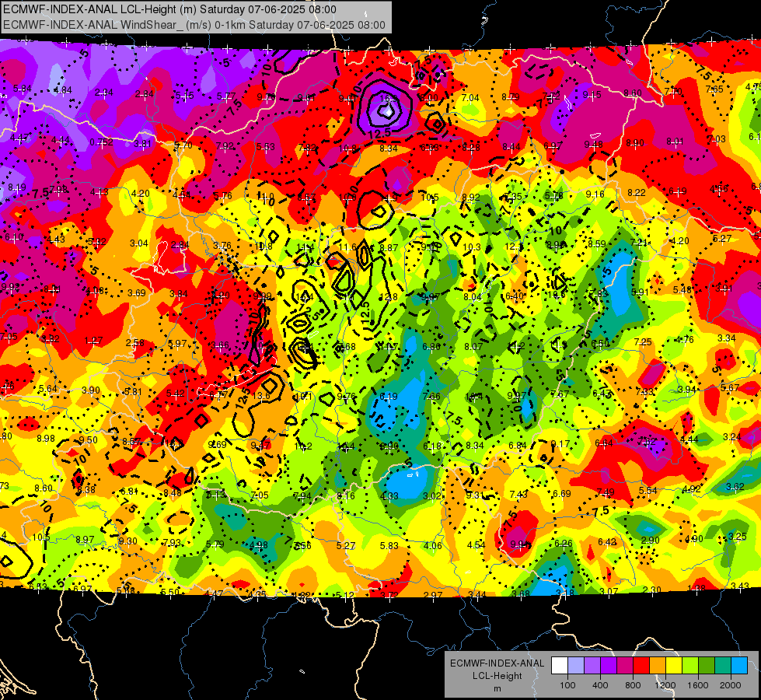Screen dimensions: 761x700
Task: Select the 3.24 grid value
Action: pyautogui.click(x=732, y=436)
